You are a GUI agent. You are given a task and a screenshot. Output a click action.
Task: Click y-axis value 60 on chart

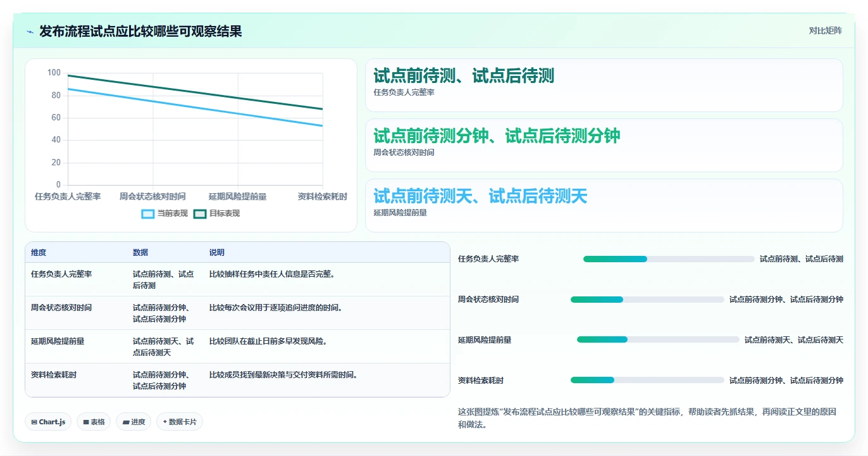(x=56, y=118)
